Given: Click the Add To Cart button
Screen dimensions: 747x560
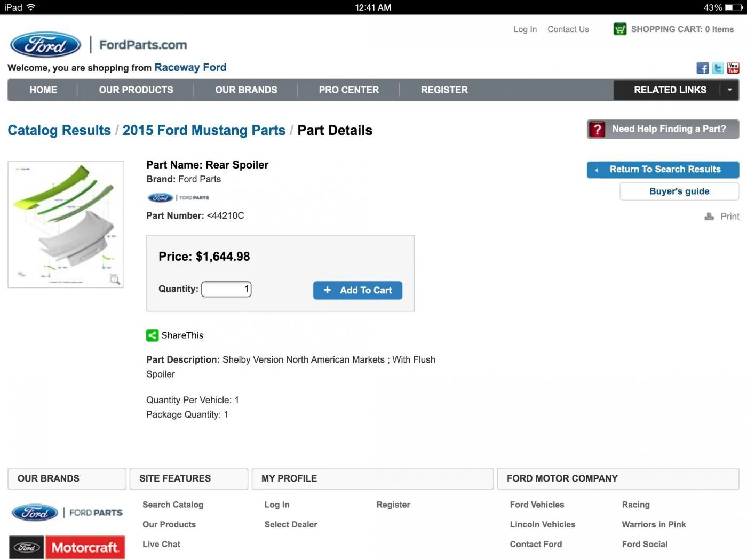Looking at the screenshot, I should coord(357,291).
